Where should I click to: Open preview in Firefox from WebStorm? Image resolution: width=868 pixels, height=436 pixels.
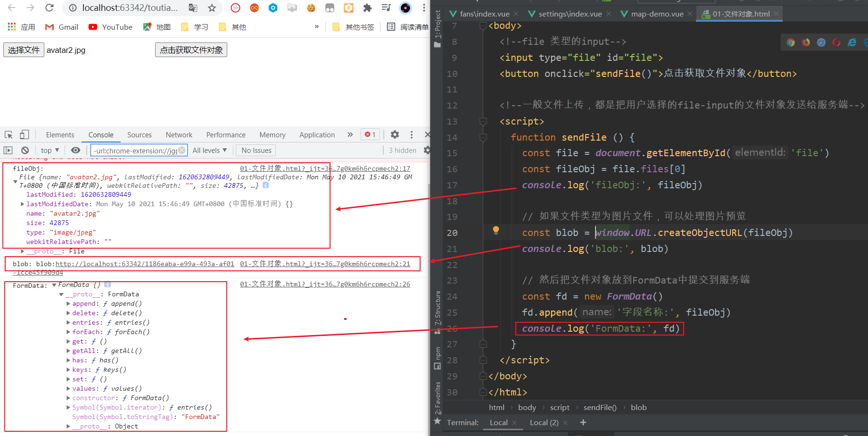pyautogui.click(x=806, y=42)
